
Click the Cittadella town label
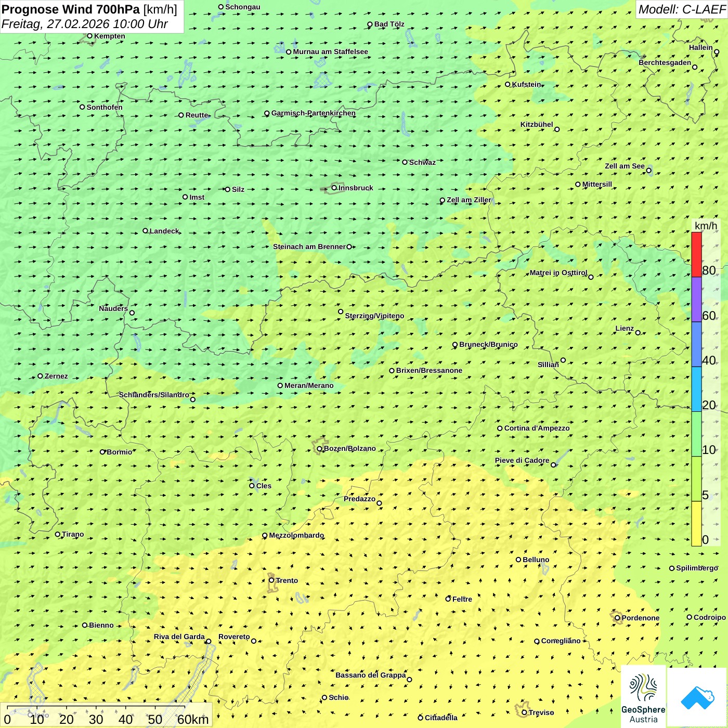pos(441,718)
